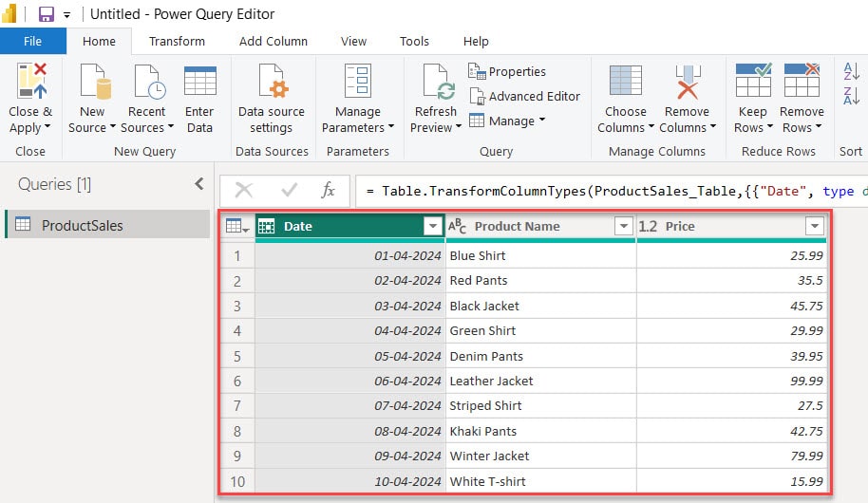The image size is (868, 503).
Task: Click the Remove Columns icon
Action: (x=688, y=82)
